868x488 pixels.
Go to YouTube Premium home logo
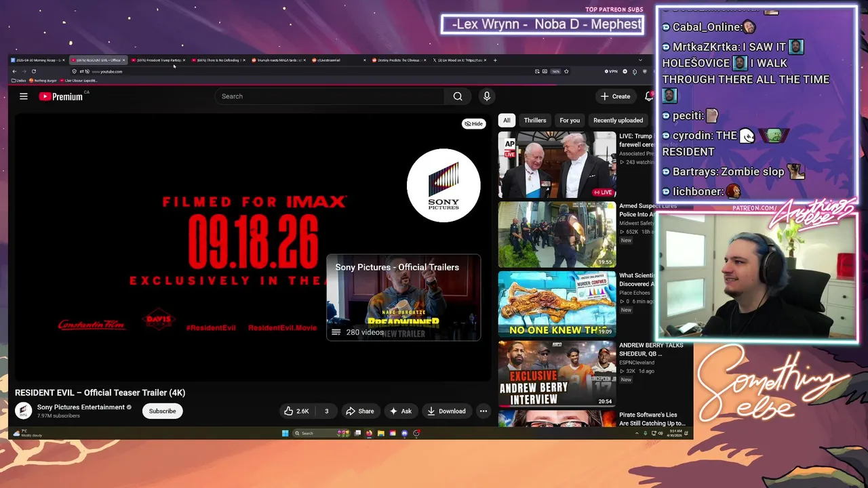(61, 96)
